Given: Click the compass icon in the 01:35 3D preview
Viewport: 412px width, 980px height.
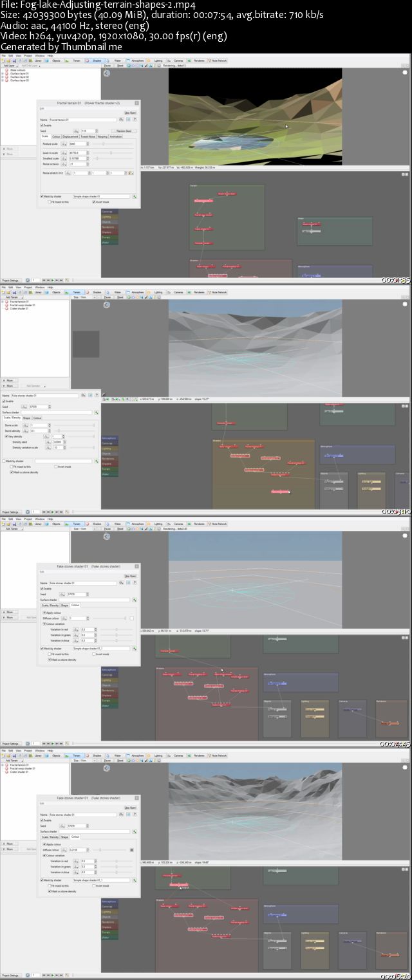Looking at the screenshot, I should tap(107, 73).
